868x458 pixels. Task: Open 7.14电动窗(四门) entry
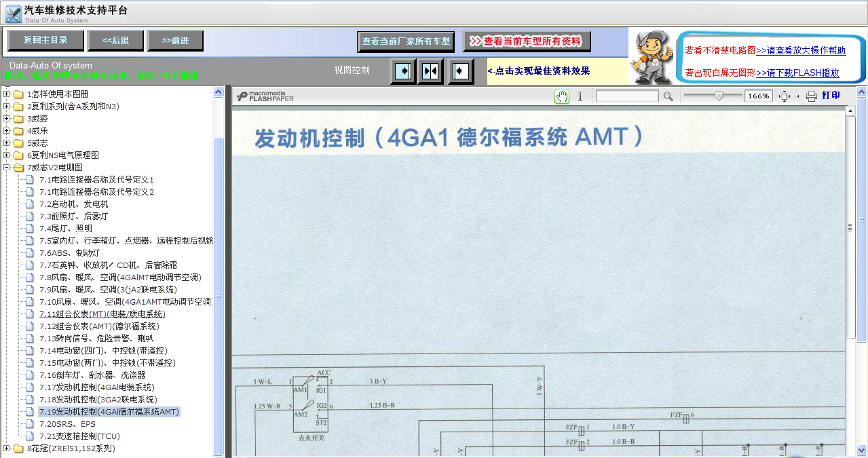click(x=102, y=351)
